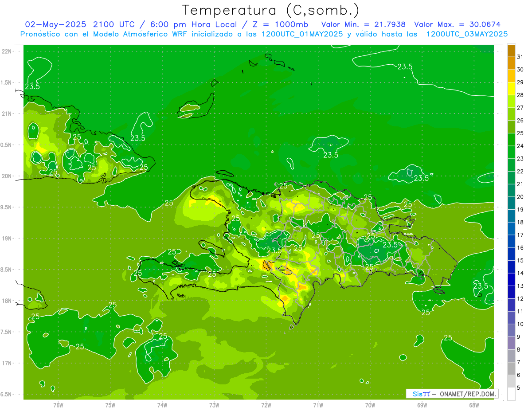The image size is (532, 411).
Task: Click the "1200UTC_03MAY2025" valid-until time text
Action: 467,34
